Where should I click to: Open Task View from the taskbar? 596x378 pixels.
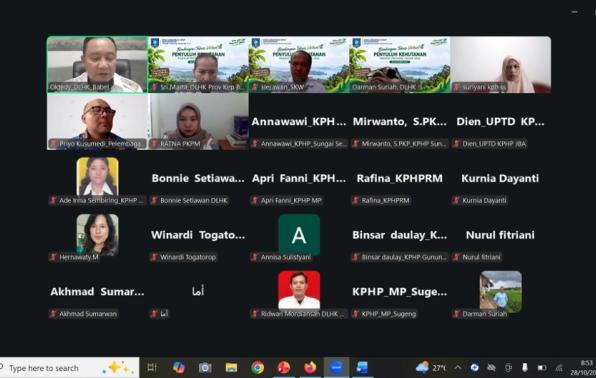pos(152,367)
